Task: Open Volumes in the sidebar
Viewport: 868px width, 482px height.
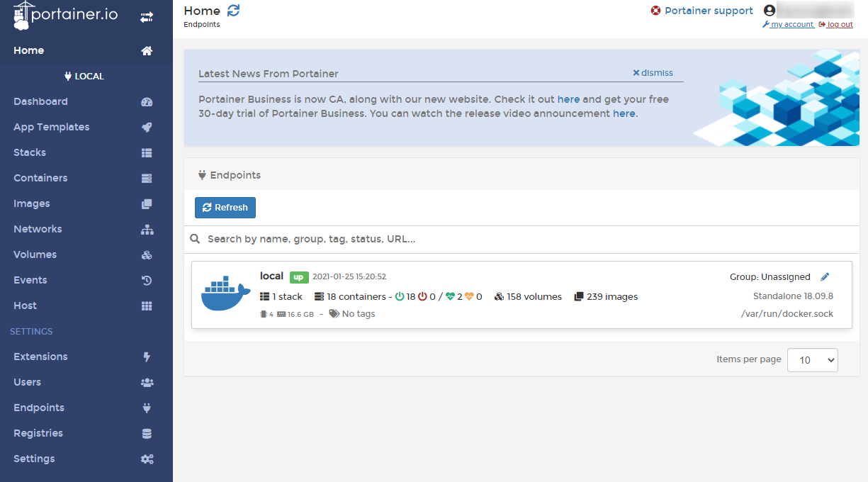Action: pos(86,255)
